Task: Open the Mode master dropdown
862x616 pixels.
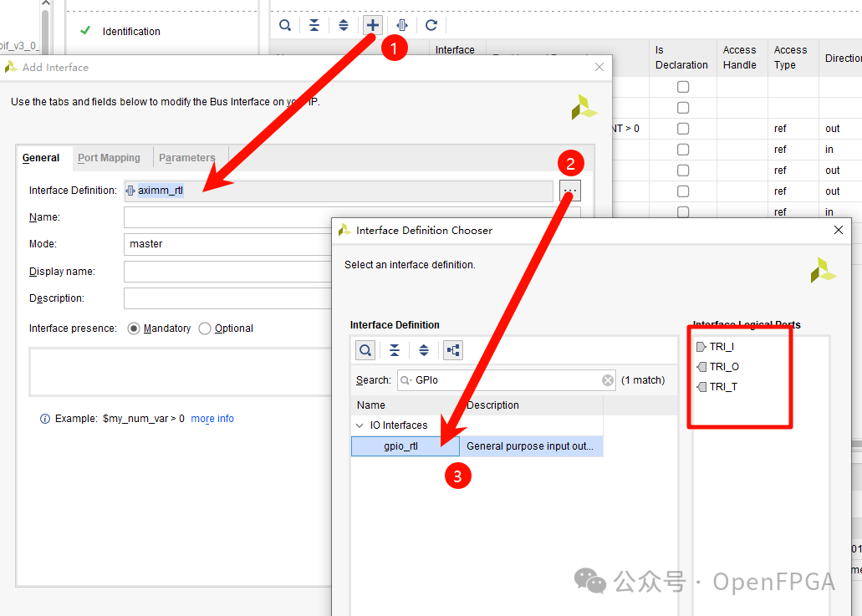Action: (x=227, y=244)
